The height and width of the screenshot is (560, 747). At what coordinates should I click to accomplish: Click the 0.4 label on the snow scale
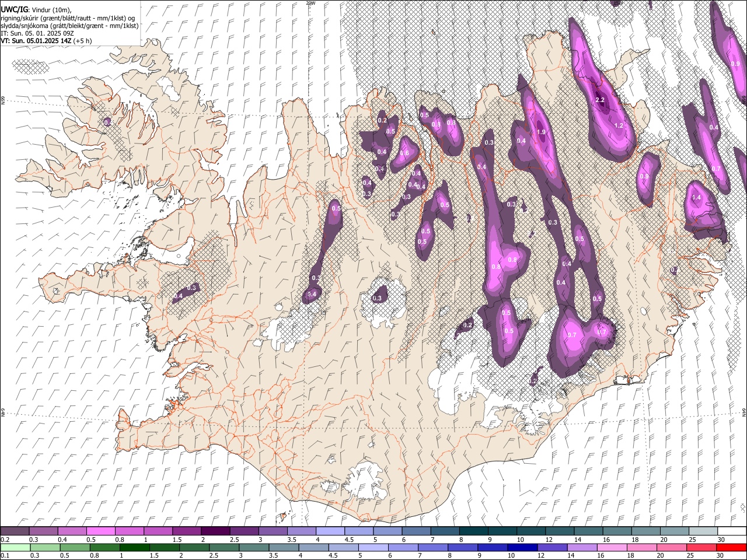coord(62,540)
